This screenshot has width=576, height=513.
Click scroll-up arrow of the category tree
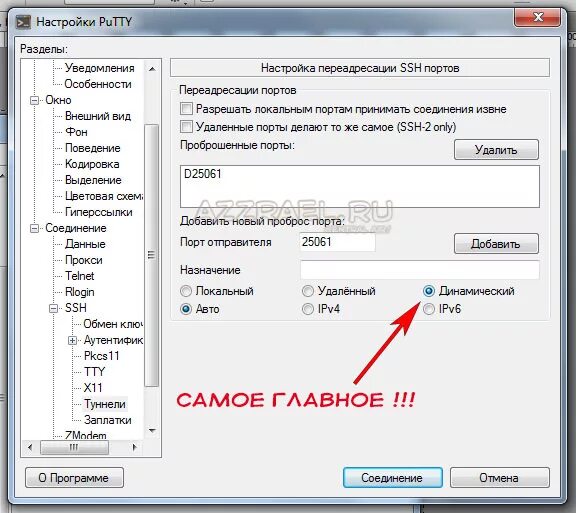point(152,69)
